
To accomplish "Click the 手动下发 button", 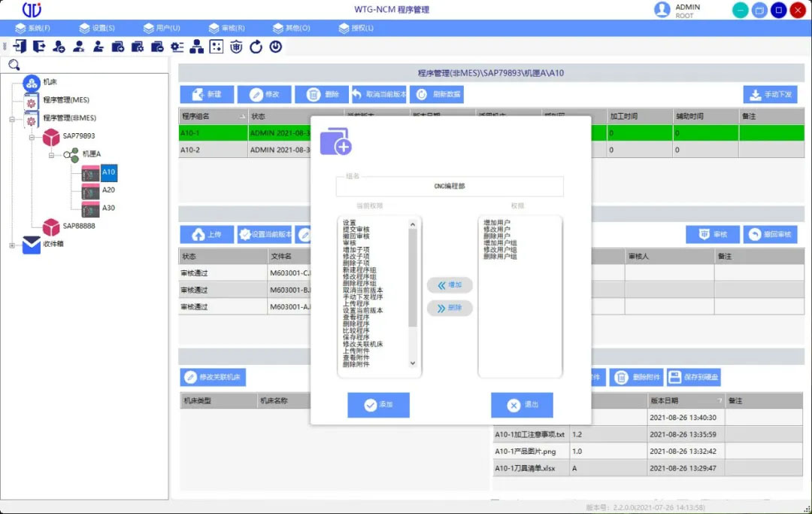I will click(770, 94).
